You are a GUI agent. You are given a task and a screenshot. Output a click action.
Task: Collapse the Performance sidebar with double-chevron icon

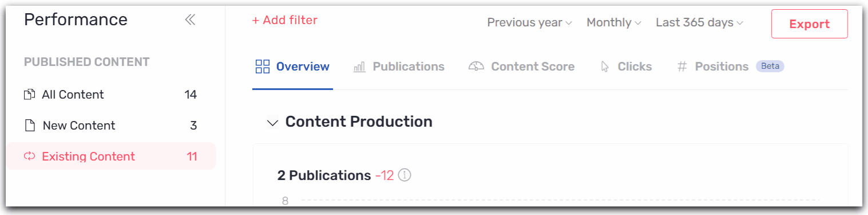pyautogui.click(x=190, y=20)
